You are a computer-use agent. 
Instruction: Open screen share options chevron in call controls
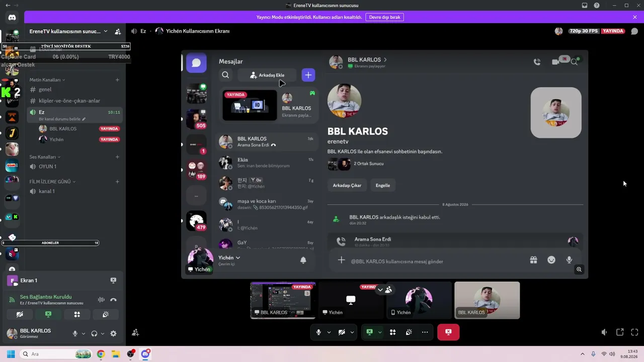pos(380,332)
